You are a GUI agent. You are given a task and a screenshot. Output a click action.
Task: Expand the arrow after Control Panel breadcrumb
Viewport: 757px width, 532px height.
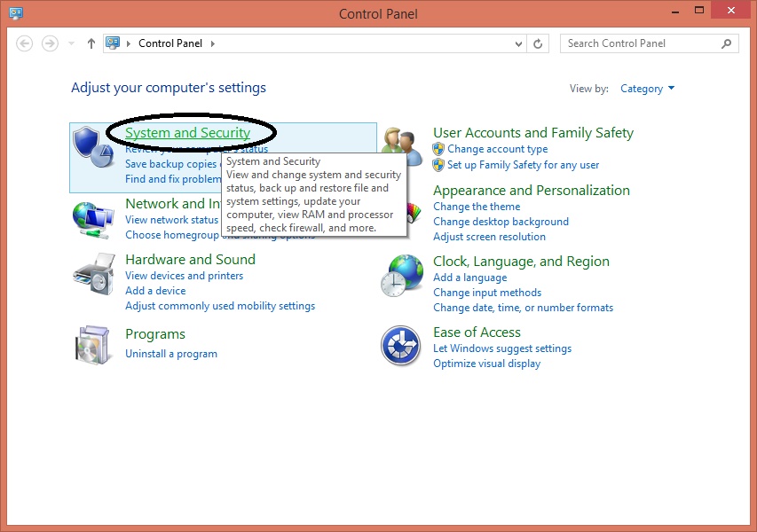coord(212,44)
